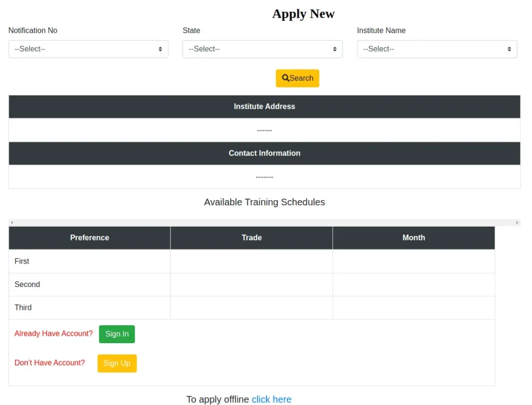Select the Trade cell in the Second row

[x=251, y=284]
